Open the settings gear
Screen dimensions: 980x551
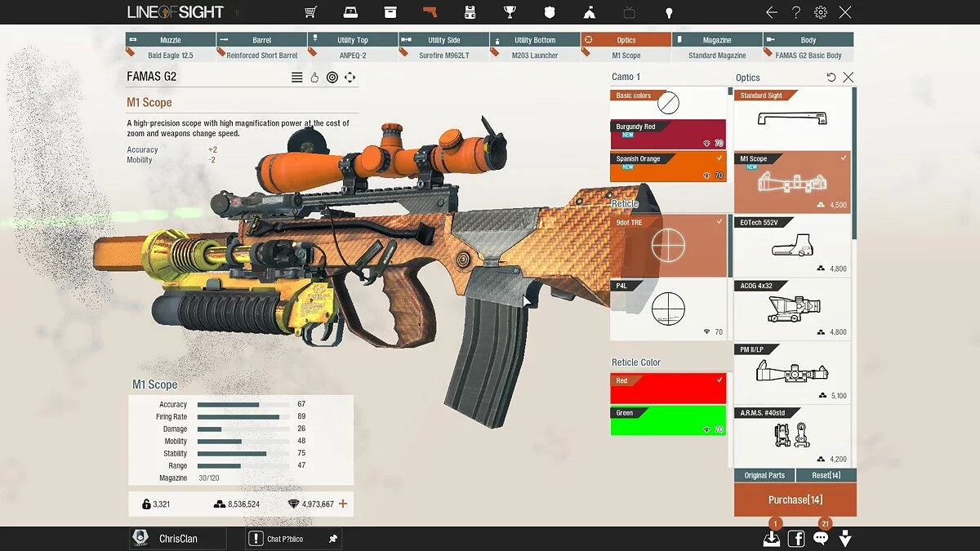coord(821,12)
